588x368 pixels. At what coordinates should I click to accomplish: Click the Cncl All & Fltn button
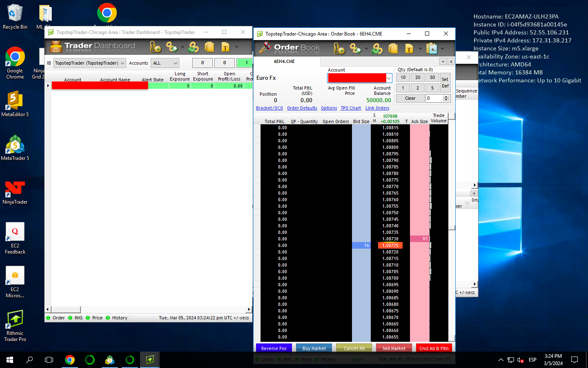[x=434, y=348]
